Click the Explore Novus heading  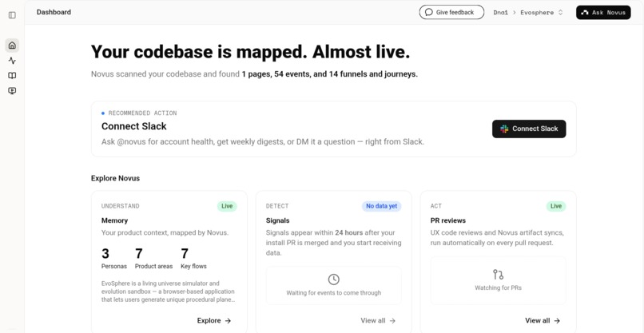(115, 178)
